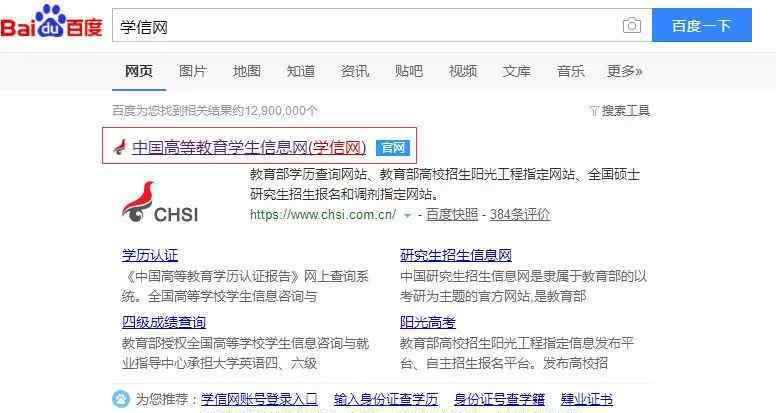The width and height of the screenshot is (776, 413).
Task: Click text 教育部授权全国高等学校学生信息咨询与就
Action: point(245,343)
